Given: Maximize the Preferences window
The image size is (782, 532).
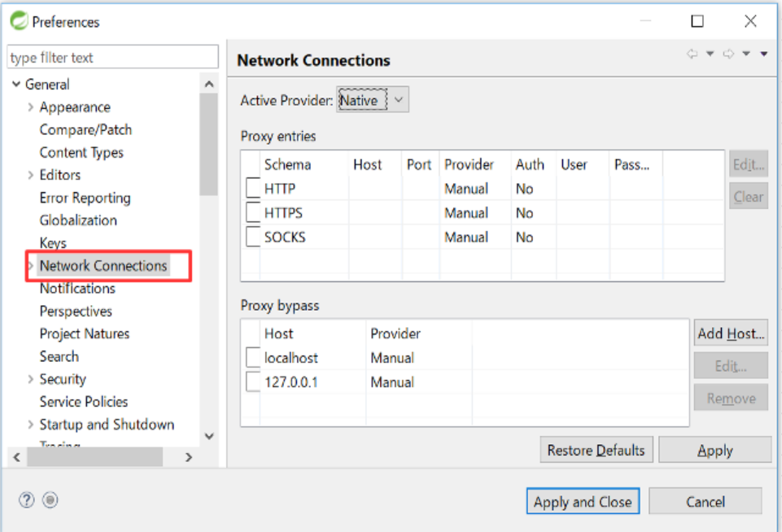Looking at the screenshot, I should click(697, 21).
